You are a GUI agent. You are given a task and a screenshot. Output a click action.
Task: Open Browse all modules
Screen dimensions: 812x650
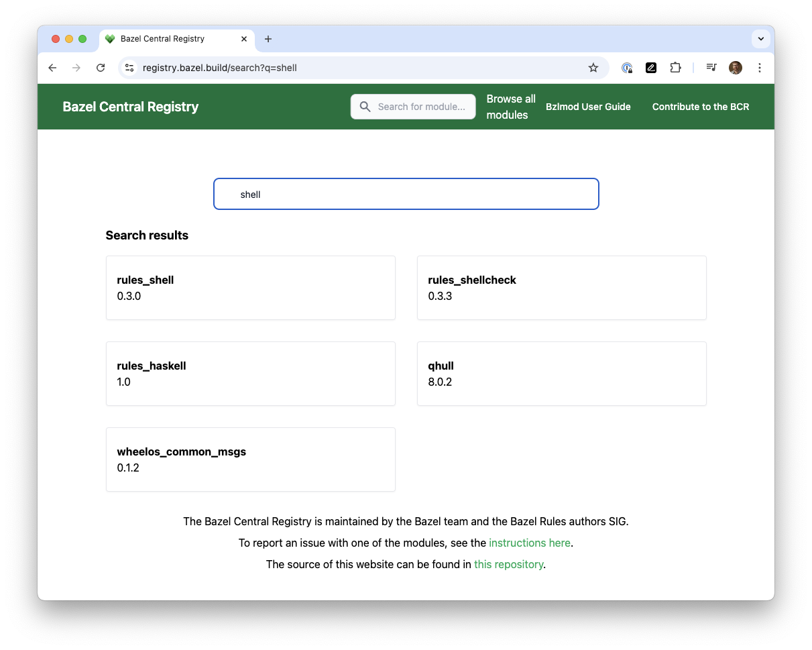511,107
